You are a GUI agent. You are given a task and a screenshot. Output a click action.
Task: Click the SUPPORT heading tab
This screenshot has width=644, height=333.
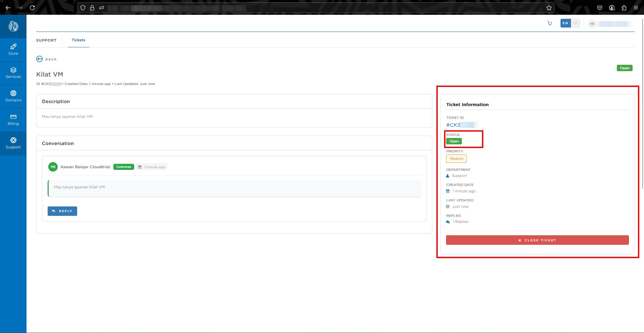coord(46,40)
